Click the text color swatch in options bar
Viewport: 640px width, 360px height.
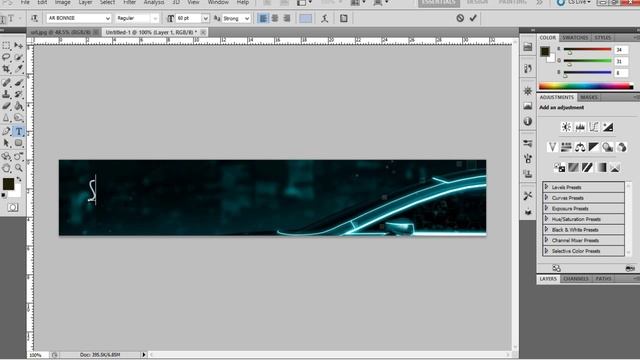306,18
